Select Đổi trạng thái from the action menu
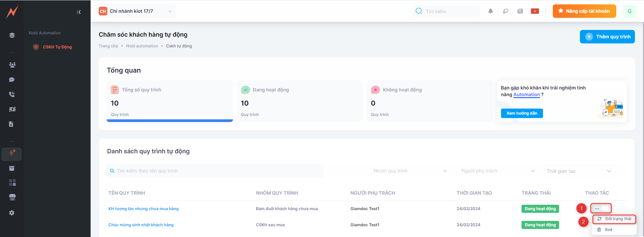This screenshot has width=644, height=237. pyautogui.click(x=614, y=219)
